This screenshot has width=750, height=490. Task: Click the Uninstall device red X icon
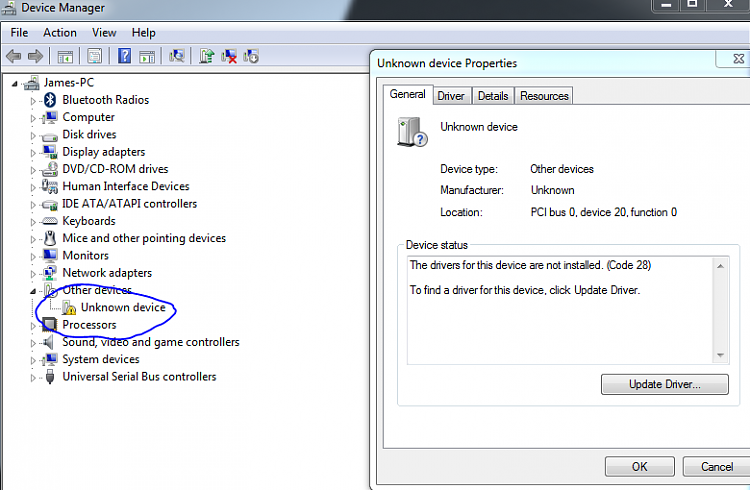229,56
